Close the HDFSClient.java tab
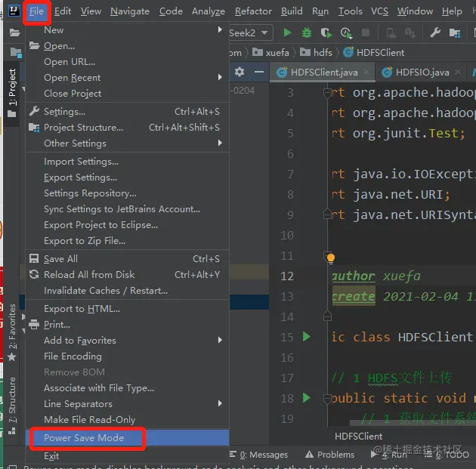This screenshot has width=476, height=469. pos(366,72)
